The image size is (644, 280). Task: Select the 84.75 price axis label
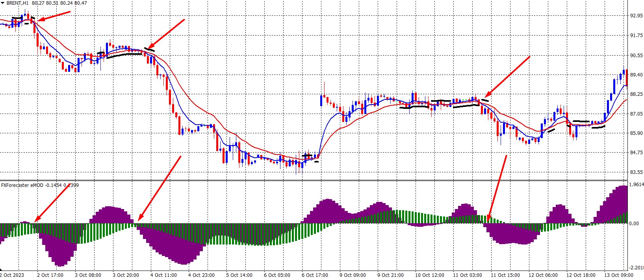(636, 153)
